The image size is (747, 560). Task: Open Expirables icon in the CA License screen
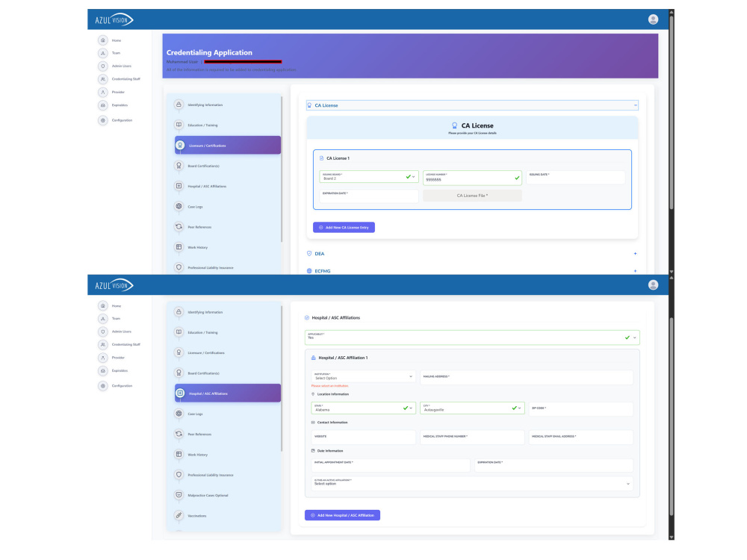103,105
